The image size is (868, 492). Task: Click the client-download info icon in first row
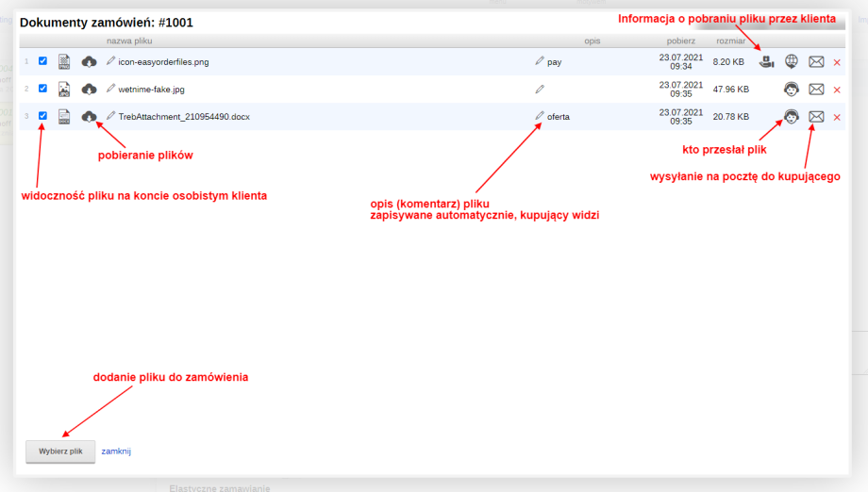[x=767, y=62]
